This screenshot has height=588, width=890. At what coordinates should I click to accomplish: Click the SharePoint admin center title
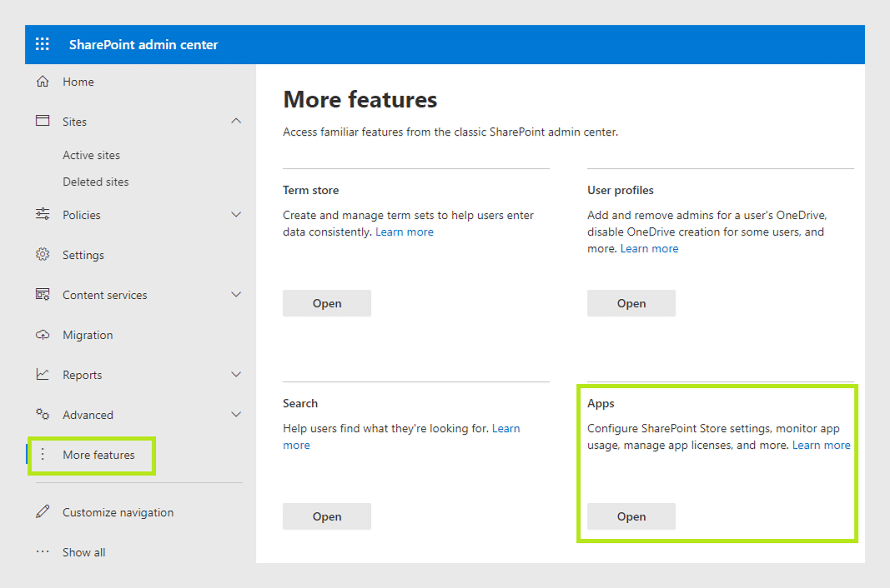143,44
